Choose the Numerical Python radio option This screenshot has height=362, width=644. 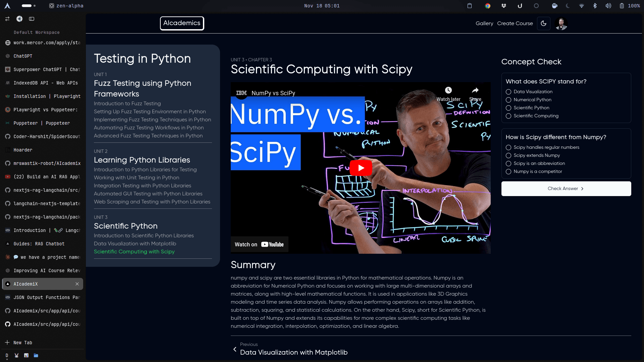[x=508, y=100]
